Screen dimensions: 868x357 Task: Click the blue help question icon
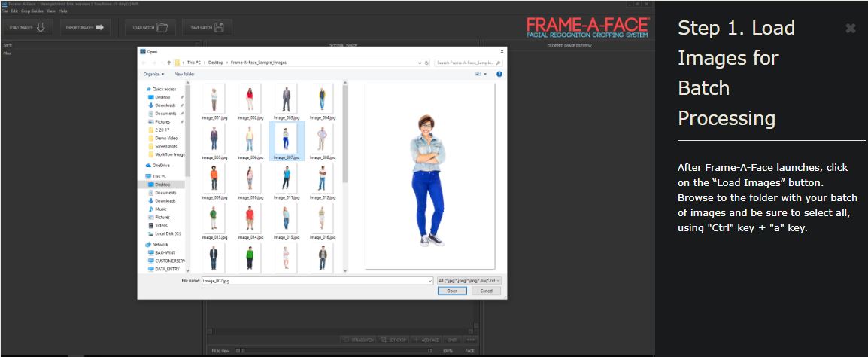click(499, 74)
